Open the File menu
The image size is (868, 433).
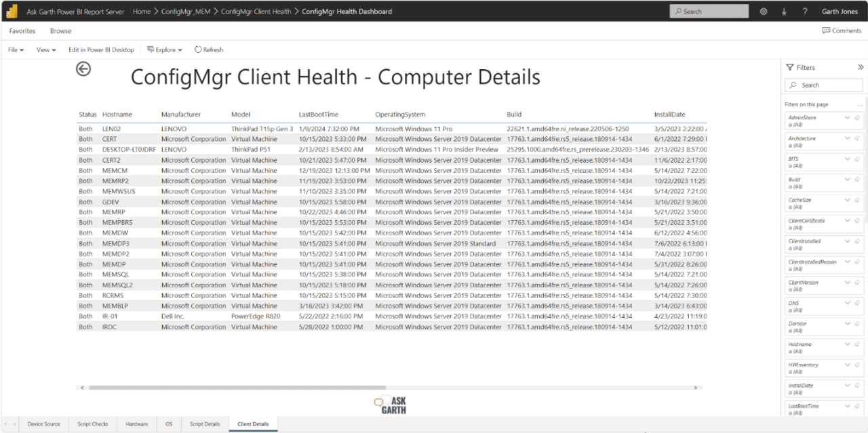[16, 49]
